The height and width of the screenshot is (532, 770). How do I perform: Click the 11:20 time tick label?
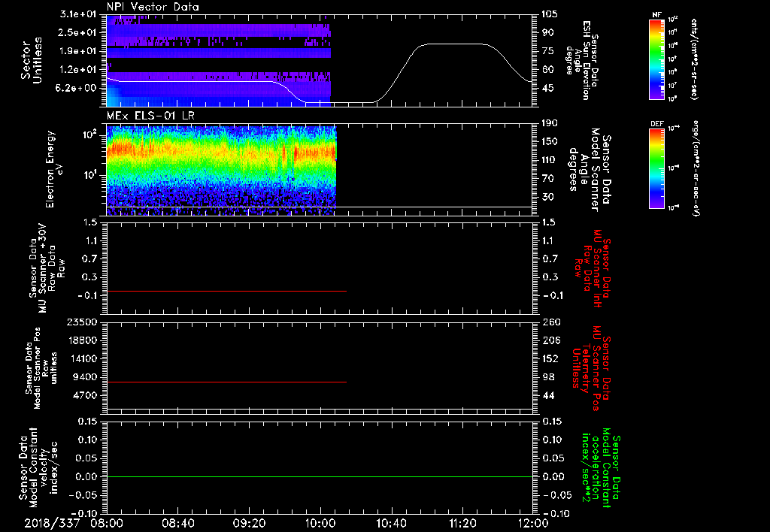click(462, 523)
